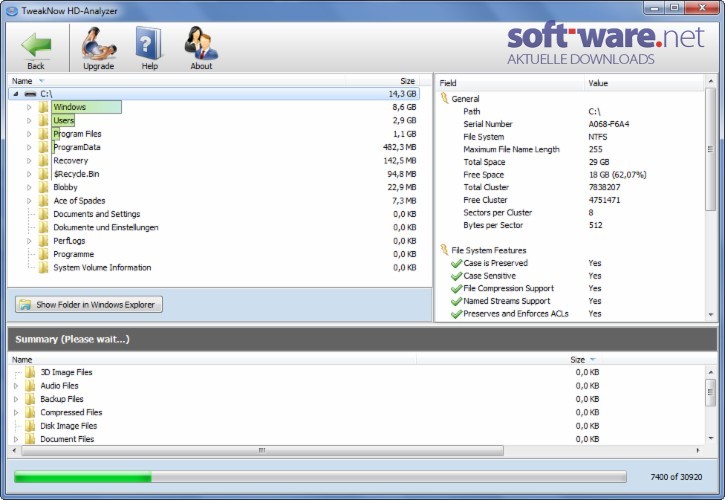Close the TweakNow HD-Analyzer window

[702, 8]
